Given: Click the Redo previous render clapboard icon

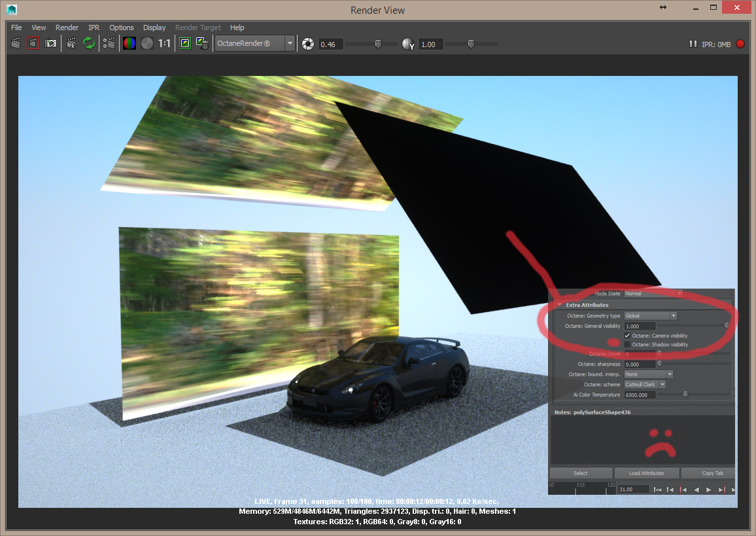Looking at the screenshot, I should click(16, 43).
